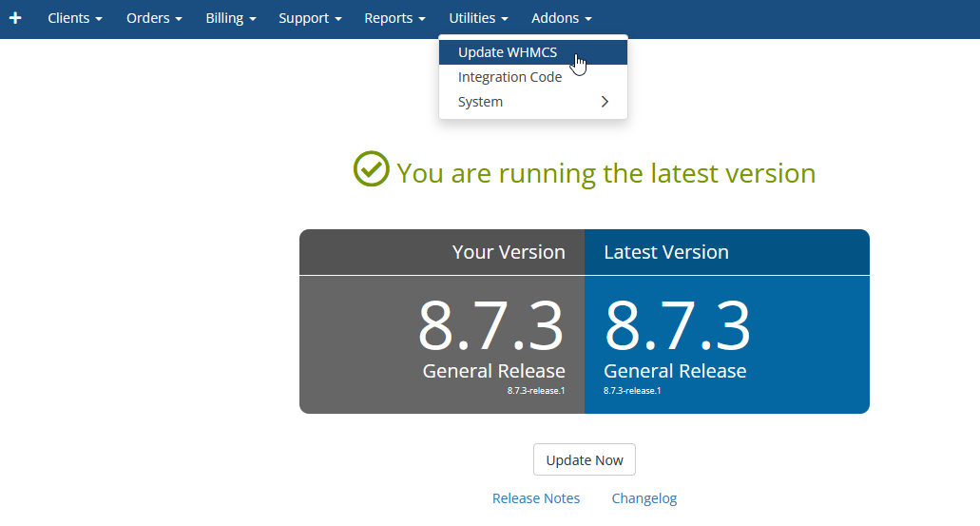Click General Release label under Your Version
Viewport: 980px width, 526px height.
pyautogui.click(x=493, y=371)
